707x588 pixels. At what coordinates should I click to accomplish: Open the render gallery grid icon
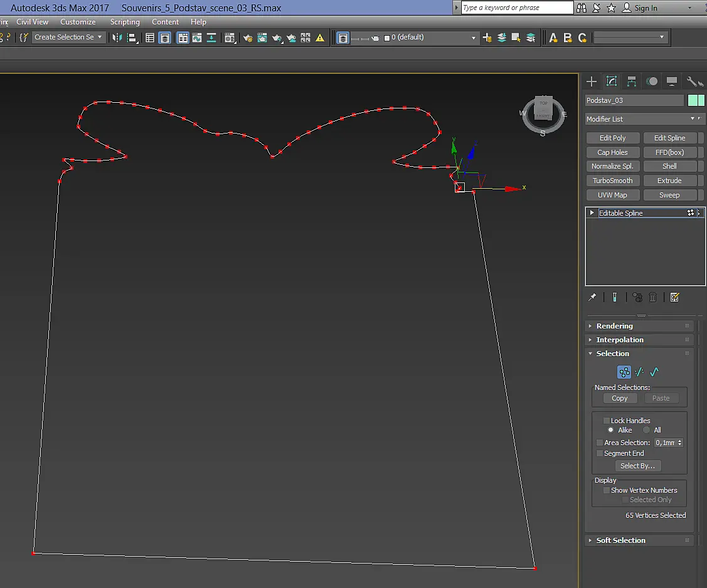pyautogui.click(x=306, y=38)
